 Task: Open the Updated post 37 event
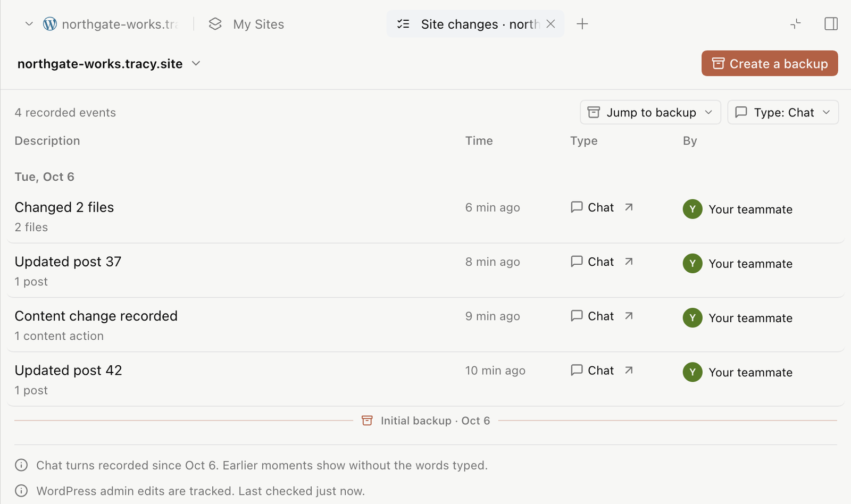(x=425, y=271)
